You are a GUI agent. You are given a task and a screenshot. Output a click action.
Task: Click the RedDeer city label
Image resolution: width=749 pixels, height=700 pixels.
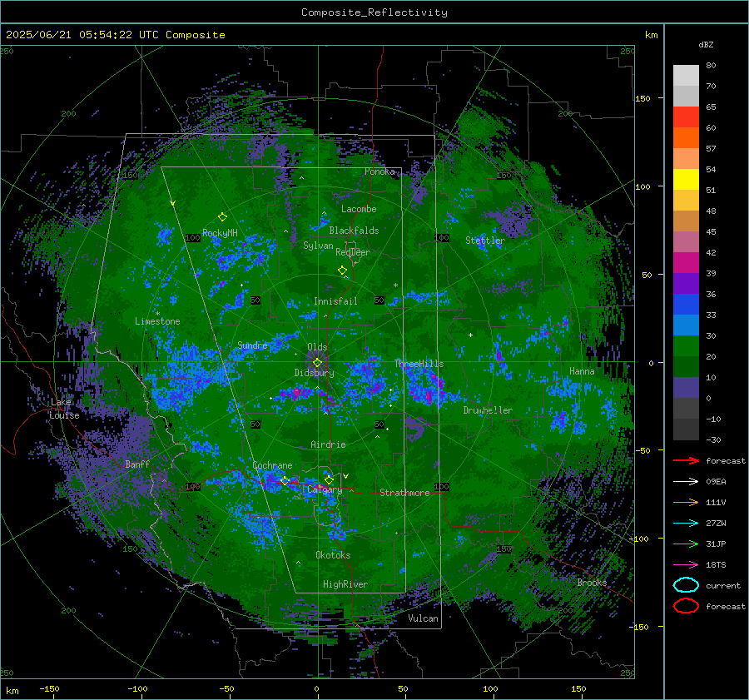pyautogui.click(x=353, y=252)
